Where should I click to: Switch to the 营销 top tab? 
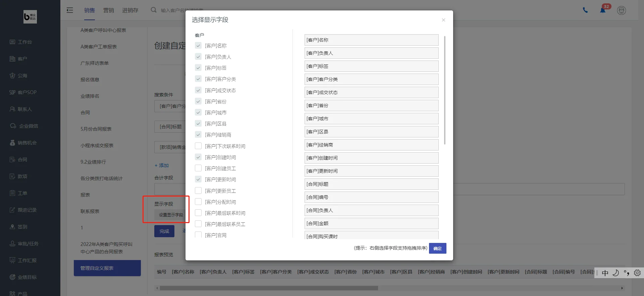click(x=108, y=10)
